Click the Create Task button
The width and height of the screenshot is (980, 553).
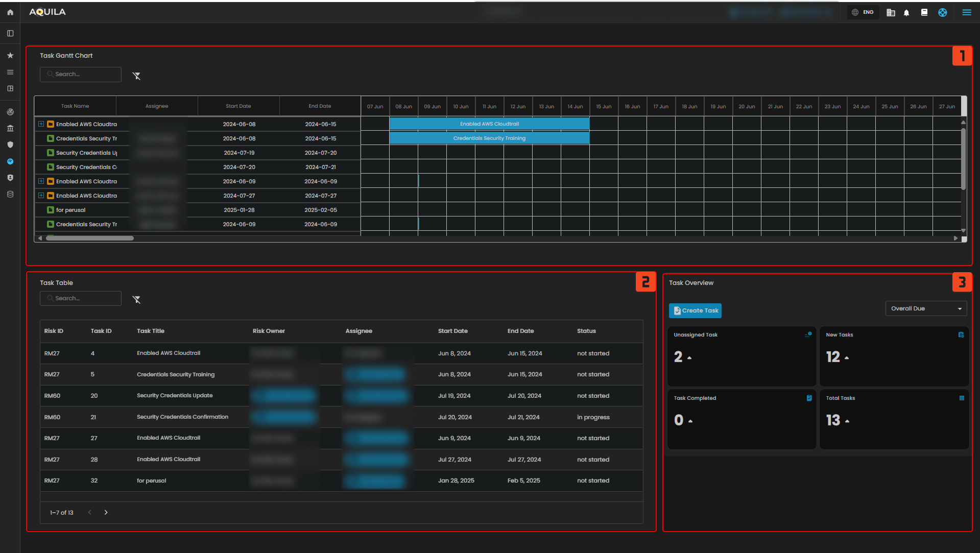click(x=695, y=310)
